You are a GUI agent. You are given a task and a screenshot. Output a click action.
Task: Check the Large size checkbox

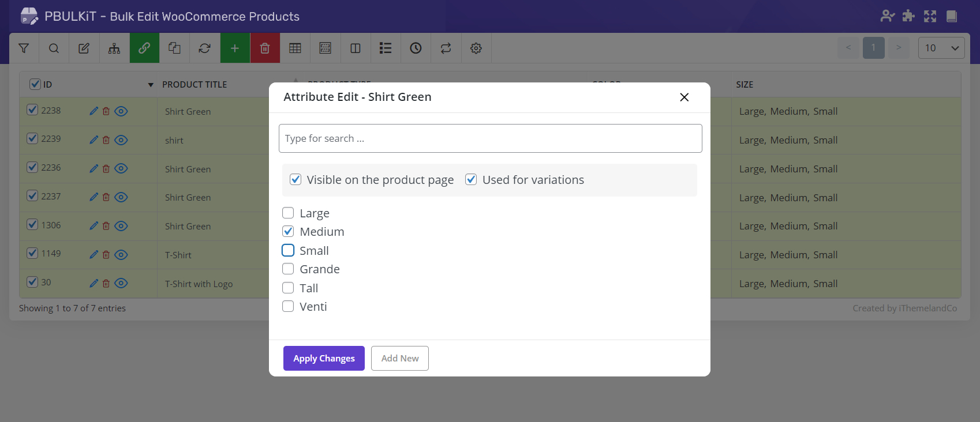pyautogui.click(x=288, y=213)
